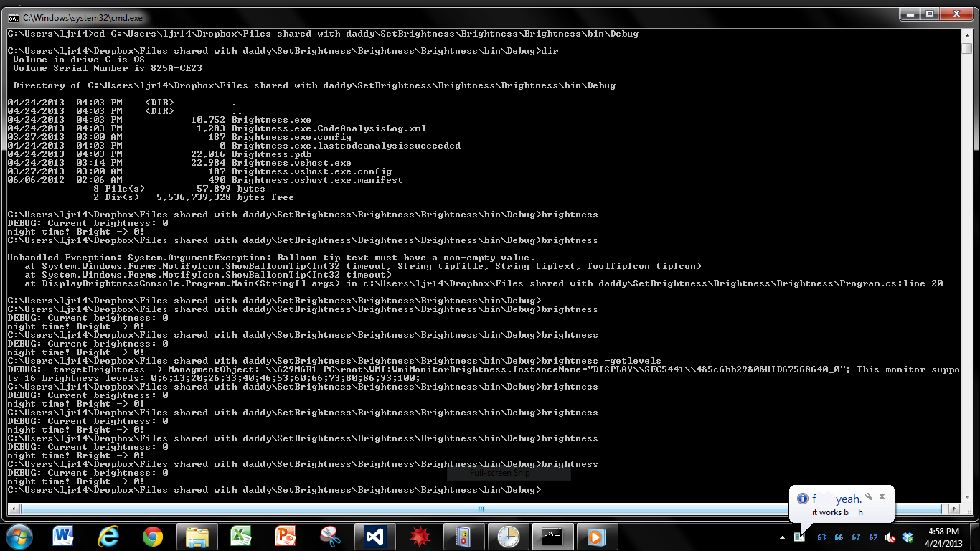Open Google Chrome from the taskbar
The width and height of the screenshot is (980, 551).
(x=152, y=536)
